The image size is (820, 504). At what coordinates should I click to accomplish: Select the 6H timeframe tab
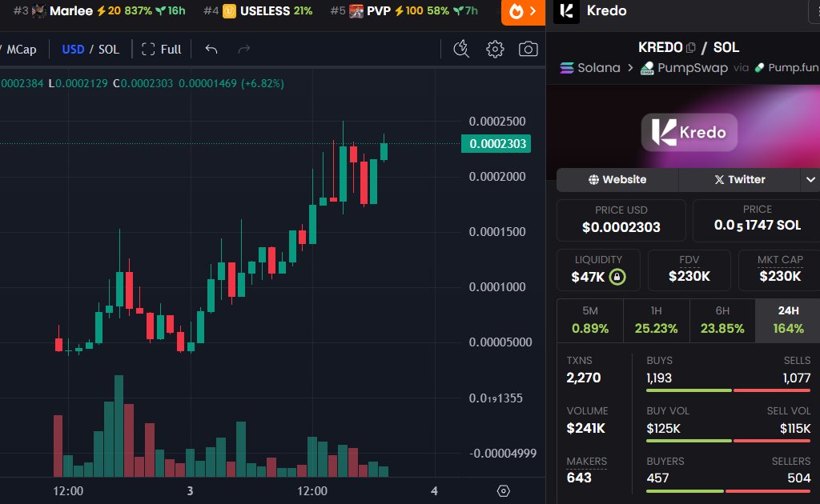tap(722, 320)
